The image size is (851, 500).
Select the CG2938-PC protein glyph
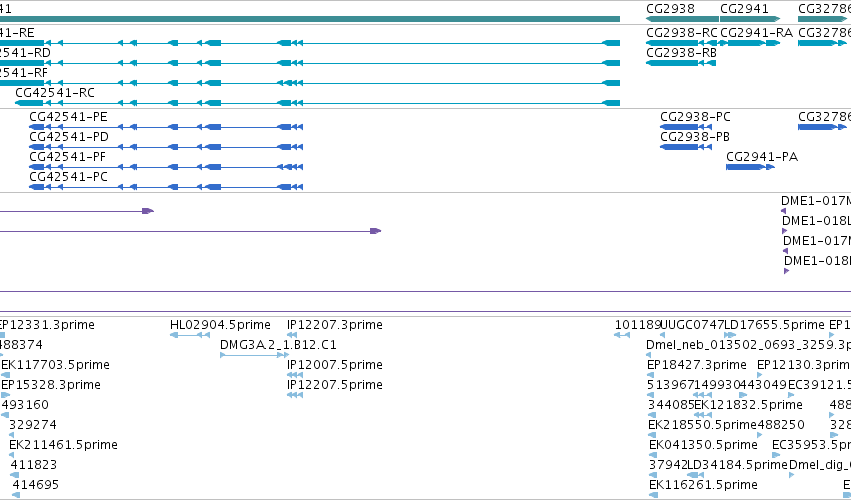coord(686,127)
